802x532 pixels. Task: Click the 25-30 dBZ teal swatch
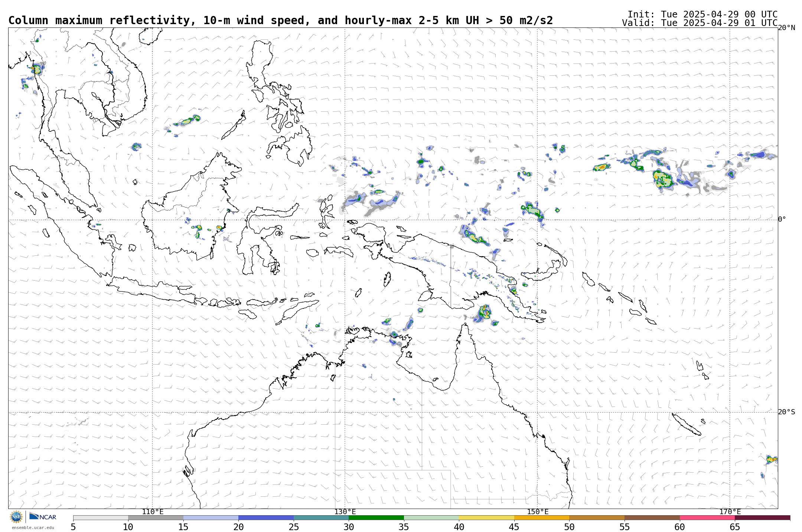[321, 518]
